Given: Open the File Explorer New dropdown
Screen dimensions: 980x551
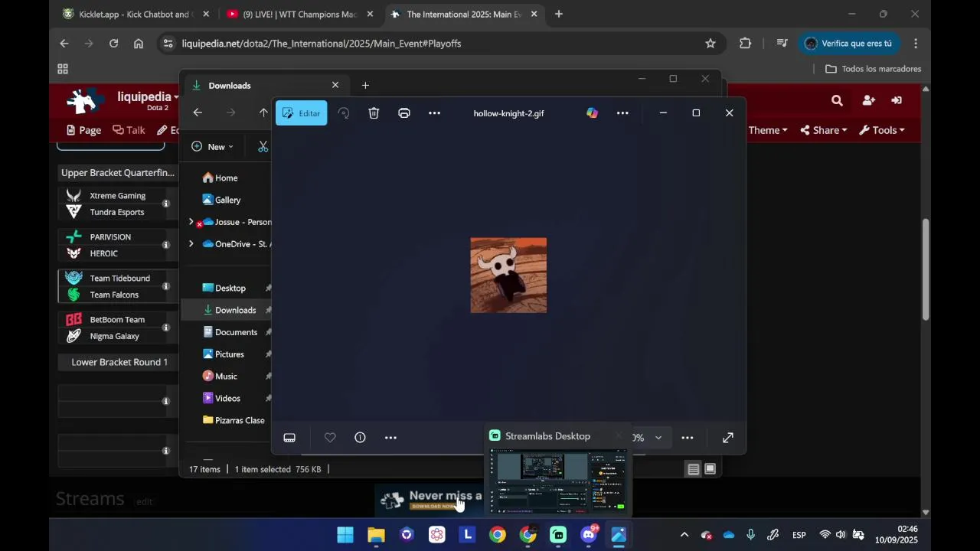Looking at the screenshot, I should [x=213, y=147].
